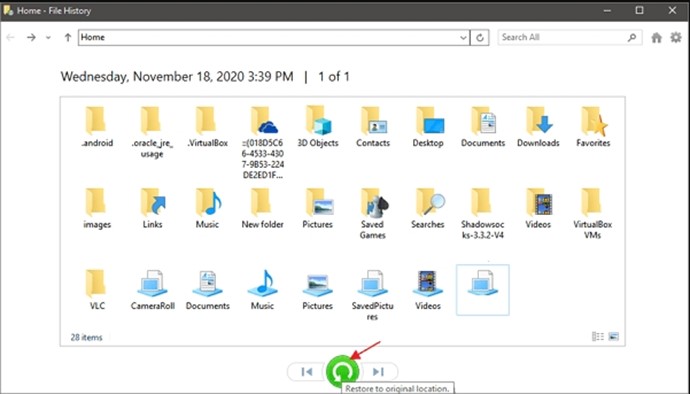Click the 28 items status text
690x394 pixels.
tap(86, 338)
